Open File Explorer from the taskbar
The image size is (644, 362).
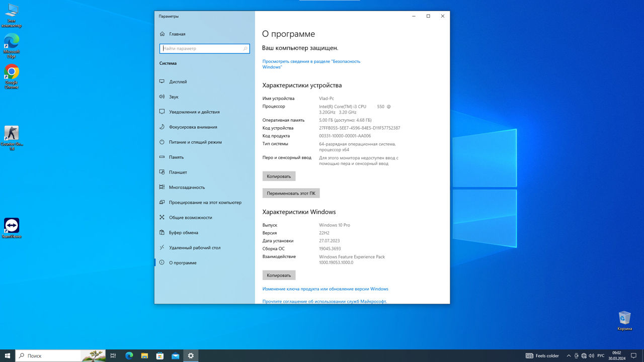tap(144, 355)
